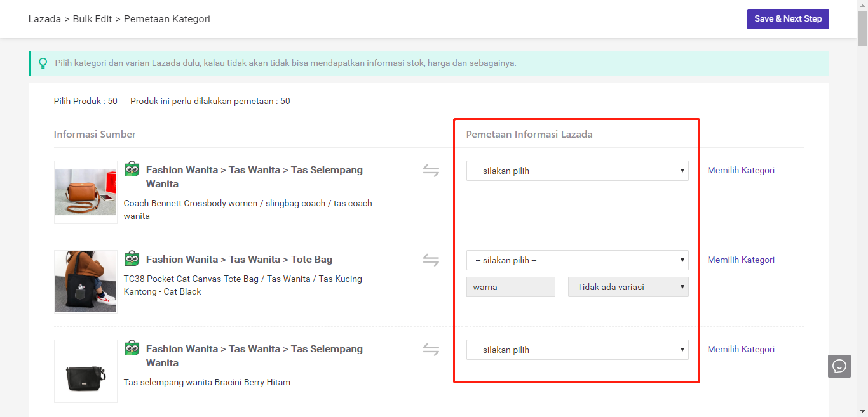Click the Coach crossbody bag thumbnail
The width and height of the screenshot is (868, 417).
click(85, 191)
